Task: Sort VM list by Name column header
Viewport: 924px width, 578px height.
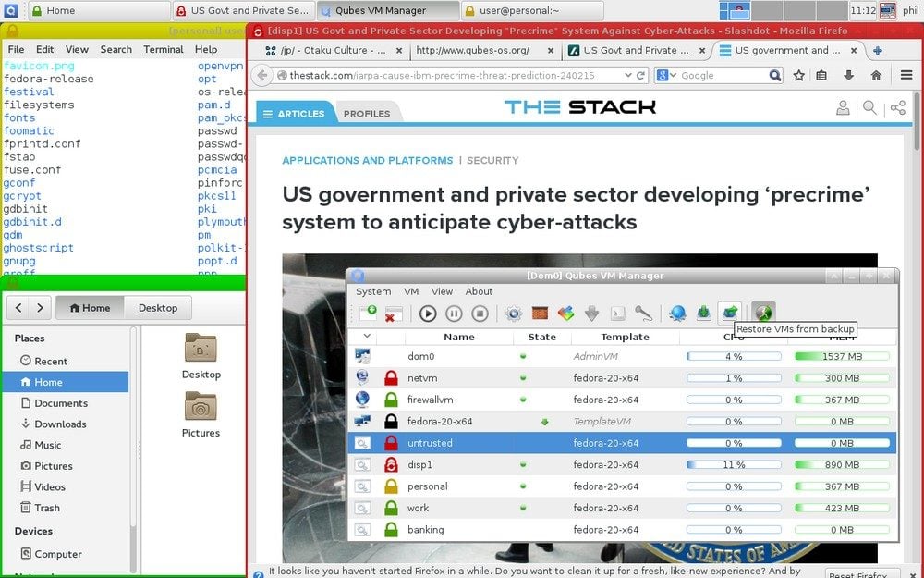Action: 459,337
